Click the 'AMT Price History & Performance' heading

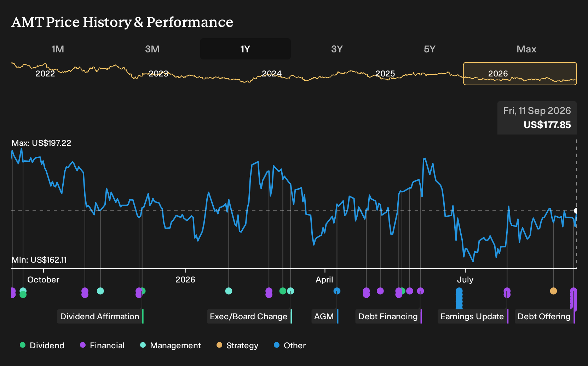(122, 22)
